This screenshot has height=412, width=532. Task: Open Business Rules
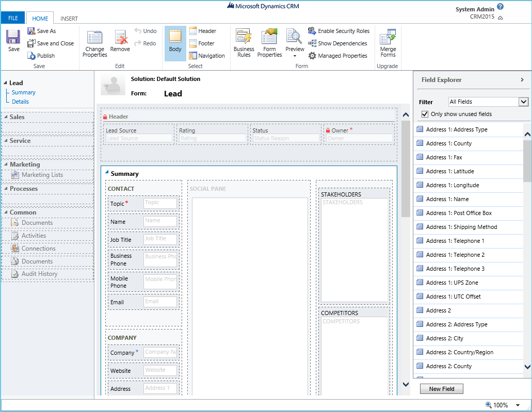pyautogui.click(x=244, y=43)
